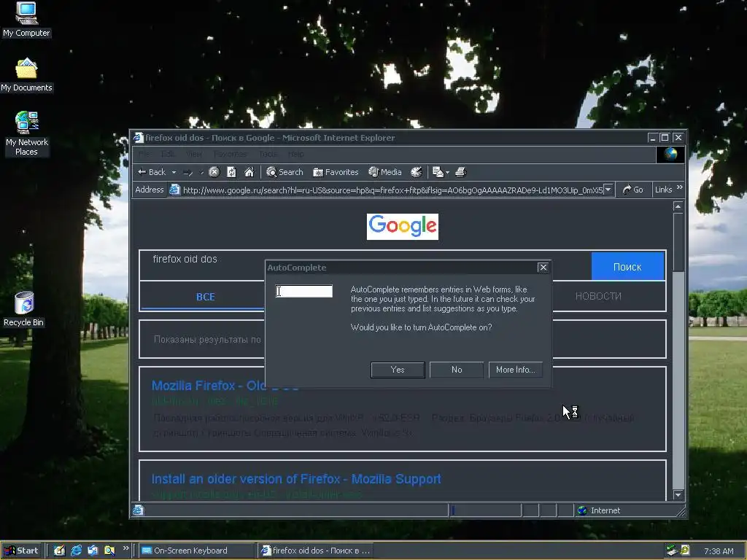Open Install an older version of Firefox link
The image size is (747, 560).
pyautogui.click(x=296, y=478)
